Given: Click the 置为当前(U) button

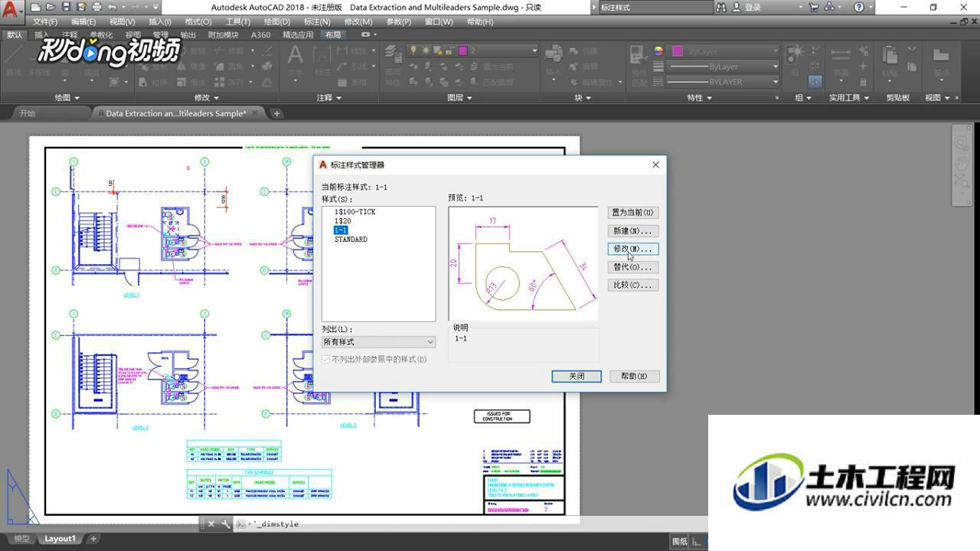Looking at the screenshot, I should (632, 213).
